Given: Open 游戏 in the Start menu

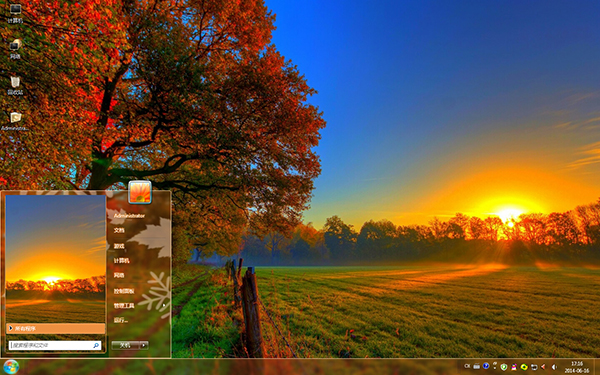Looking at the screenshot, I should coord(119,246).
